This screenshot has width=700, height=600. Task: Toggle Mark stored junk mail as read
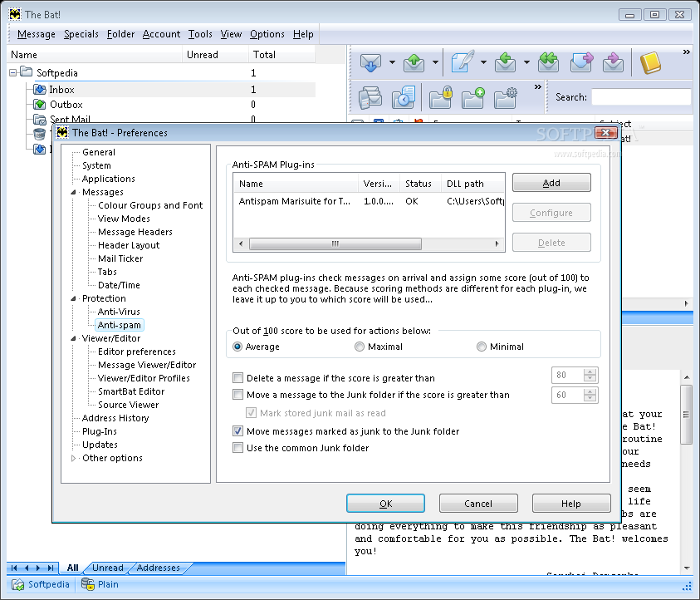click(x=252, y=413)
